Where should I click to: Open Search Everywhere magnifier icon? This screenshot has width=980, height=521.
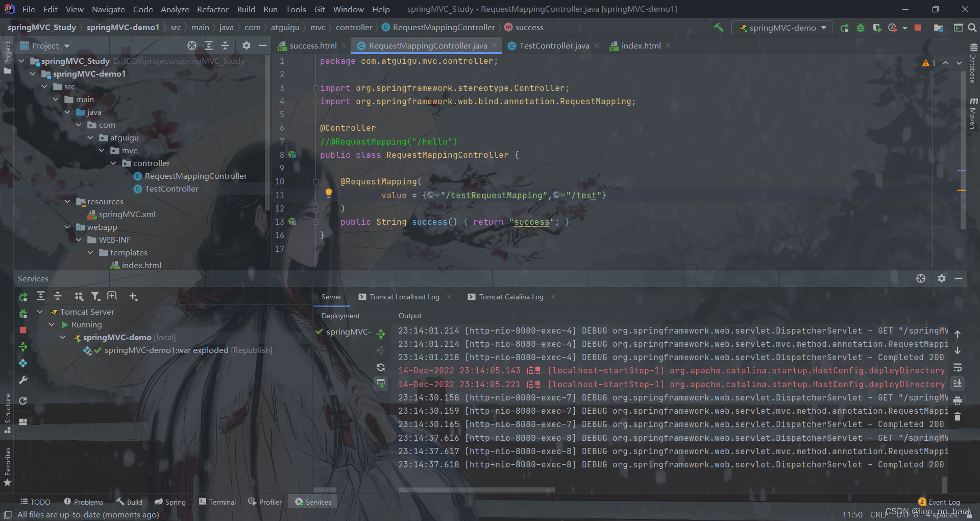pyautogui.click(x=972, y=28)
